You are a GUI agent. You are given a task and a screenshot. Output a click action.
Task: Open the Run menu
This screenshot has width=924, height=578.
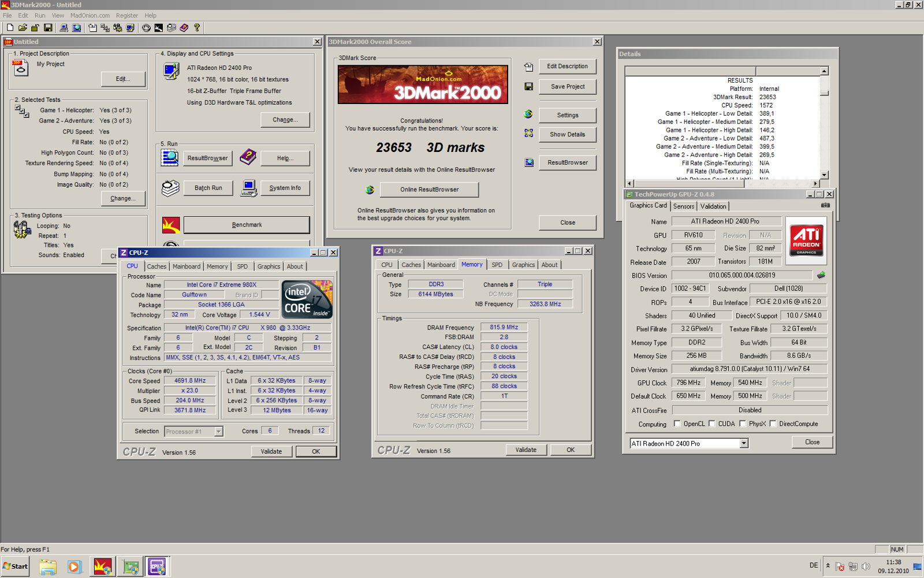tap(40, 16)
